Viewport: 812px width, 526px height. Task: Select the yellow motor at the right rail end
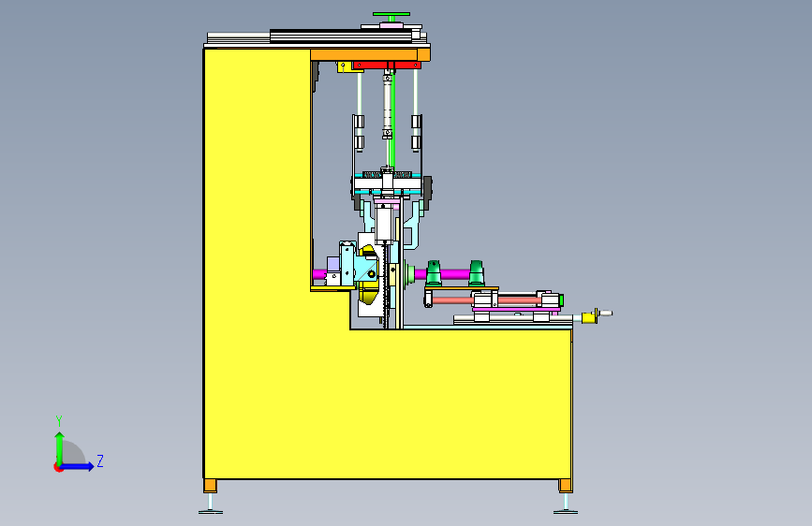(588, 317)
